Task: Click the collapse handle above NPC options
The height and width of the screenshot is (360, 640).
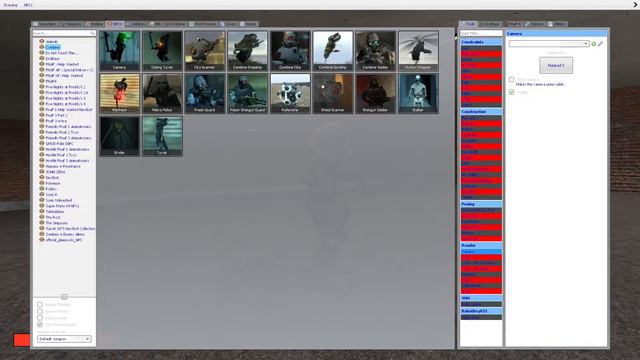Action: pos(64,297)
